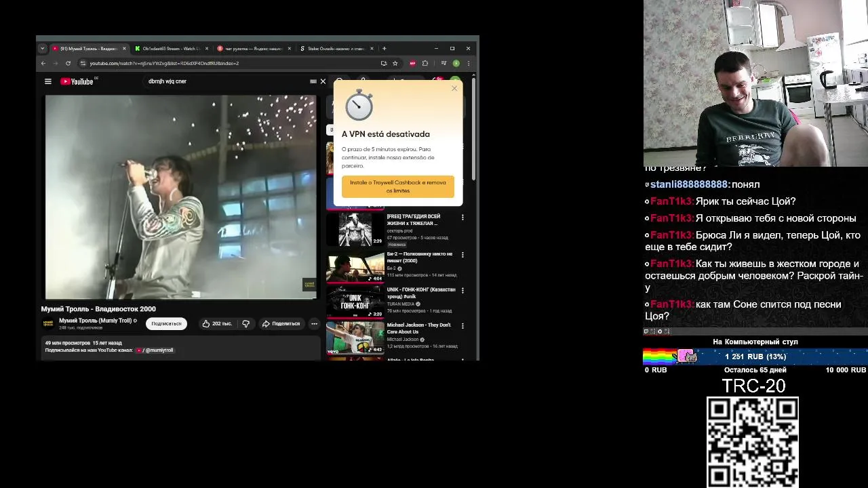Click the browser back arrow
This screenshot has width=868, height=488.
(43, 63)
